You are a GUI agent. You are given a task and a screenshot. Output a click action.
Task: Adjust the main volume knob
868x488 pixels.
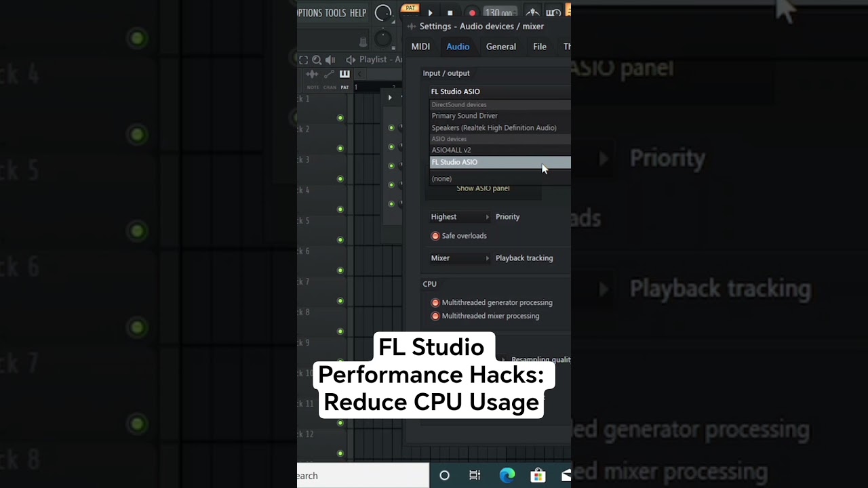point(383,13)
